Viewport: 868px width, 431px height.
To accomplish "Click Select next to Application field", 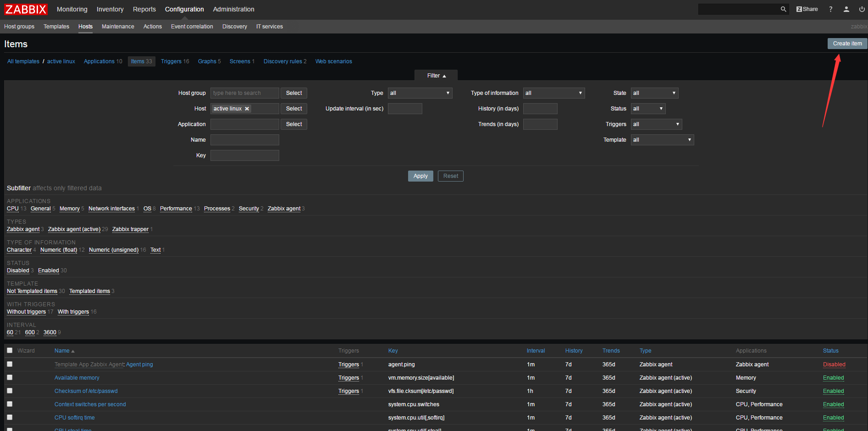I will point(294,124).
